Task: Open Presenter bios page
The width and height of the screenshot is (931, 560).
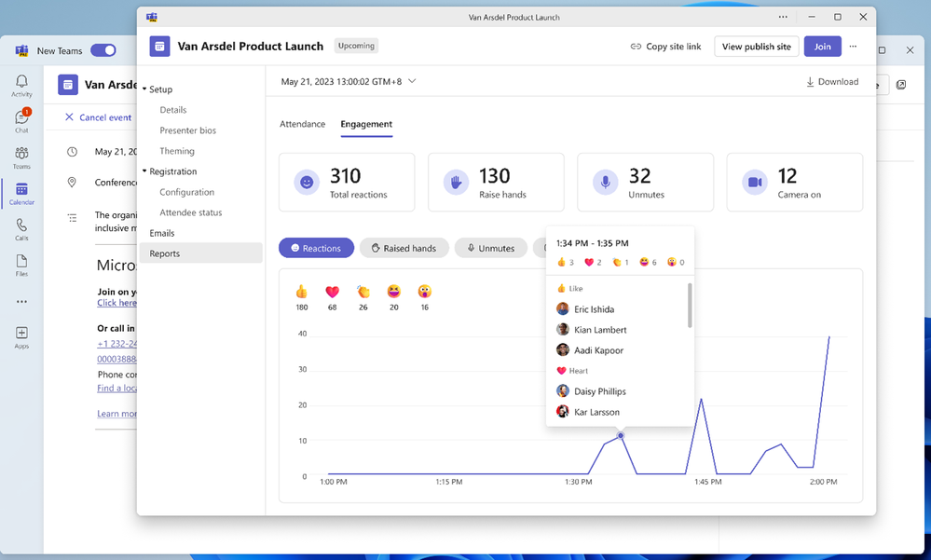Action: (x=187, y=130)
